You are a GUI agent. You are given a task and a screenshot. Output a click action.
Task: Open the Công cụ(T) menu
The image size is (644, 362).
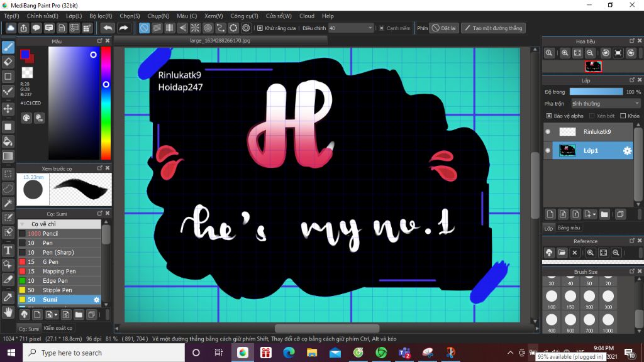244,16
